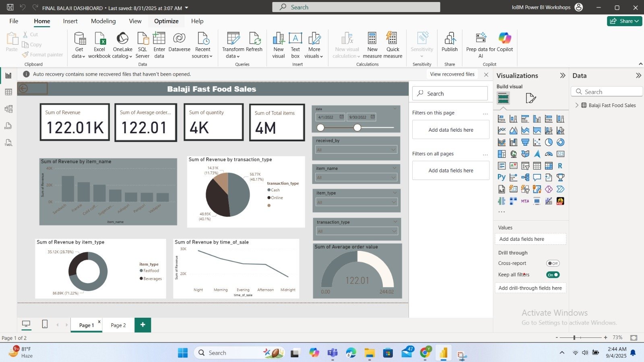Collapse the Visualizations pane

[x=563, y=76]
